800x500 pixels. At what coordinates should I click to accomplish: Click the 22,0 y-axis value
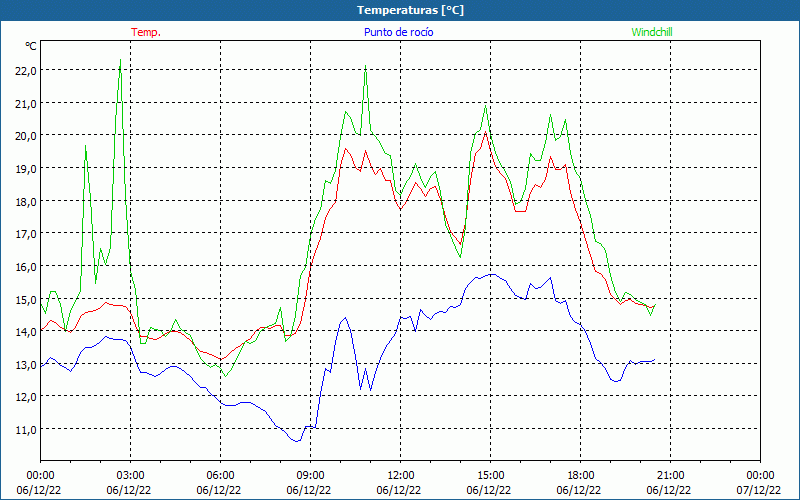pos(26,71)
